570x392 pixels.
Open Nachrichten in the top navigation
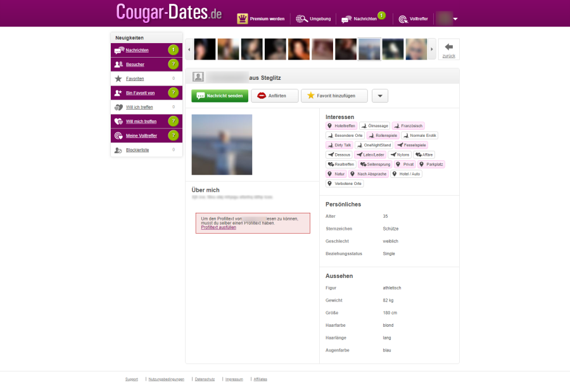coord(359,19)
